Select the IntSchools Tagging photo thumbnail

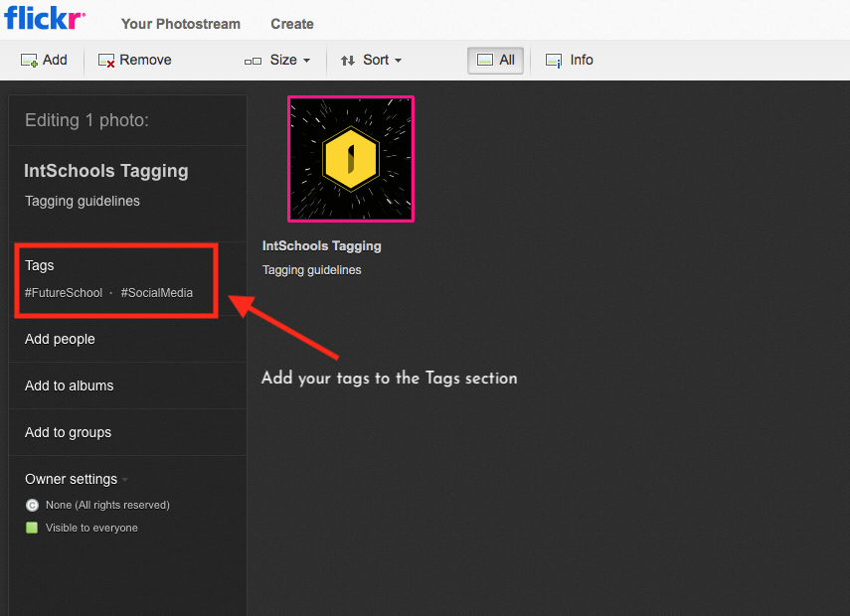click(351, 159)
